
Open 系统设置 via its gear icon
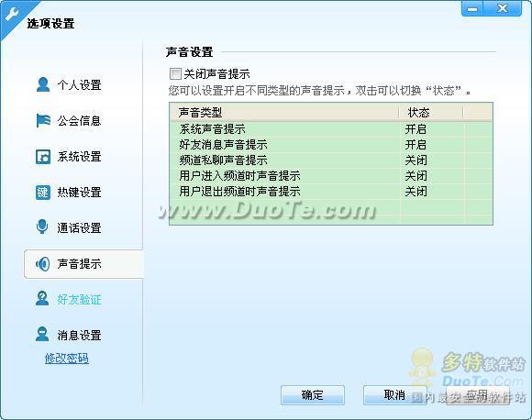click(43, 157)
